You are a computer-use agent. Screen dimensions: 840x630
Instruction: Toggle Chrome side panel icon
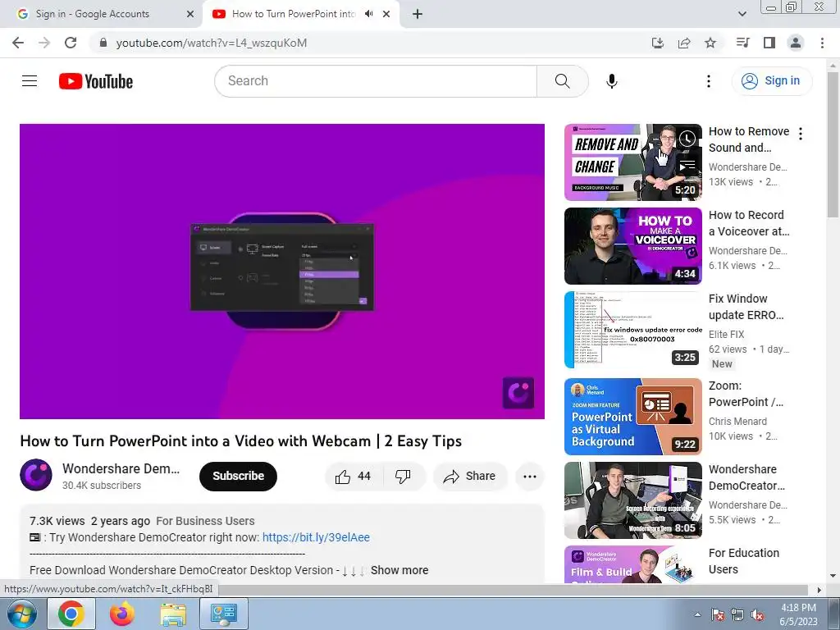769,43
